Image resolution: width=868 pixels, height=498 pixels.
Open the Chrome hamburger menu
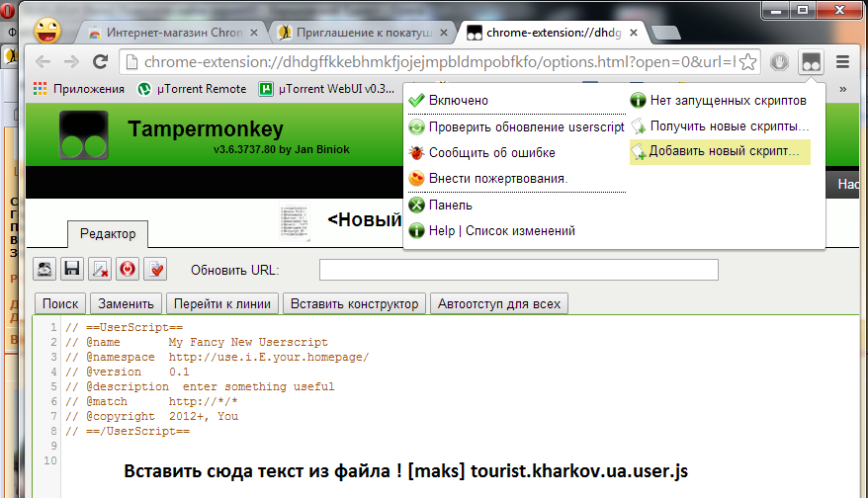843,62
